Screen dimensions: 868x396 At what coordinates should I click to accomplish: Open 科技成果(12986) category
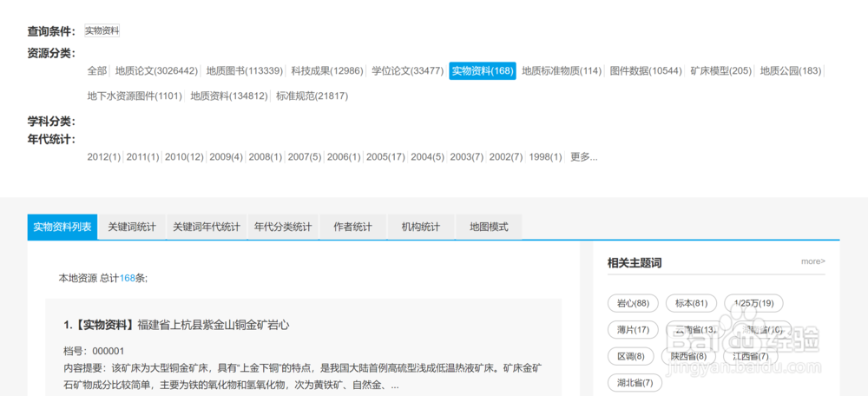click(x=327, y=71)
